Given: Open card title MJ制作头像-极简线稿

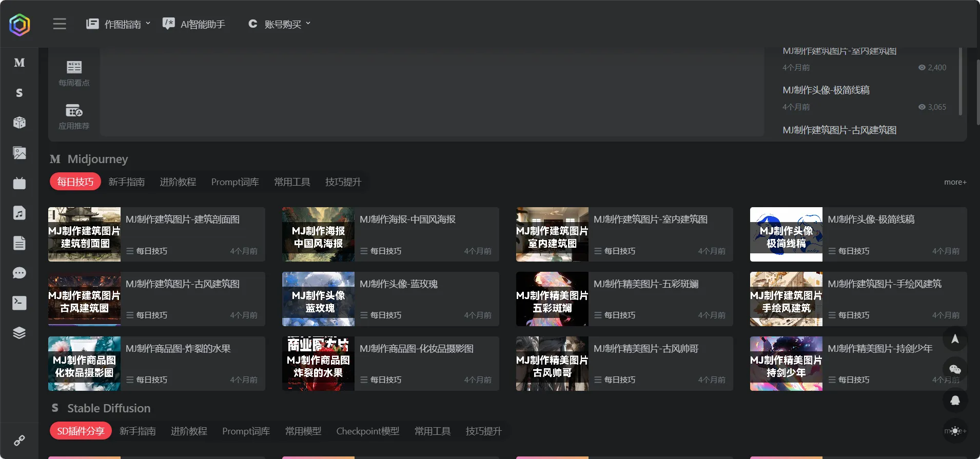Looking at the screenshot, I should click(871, 219).
